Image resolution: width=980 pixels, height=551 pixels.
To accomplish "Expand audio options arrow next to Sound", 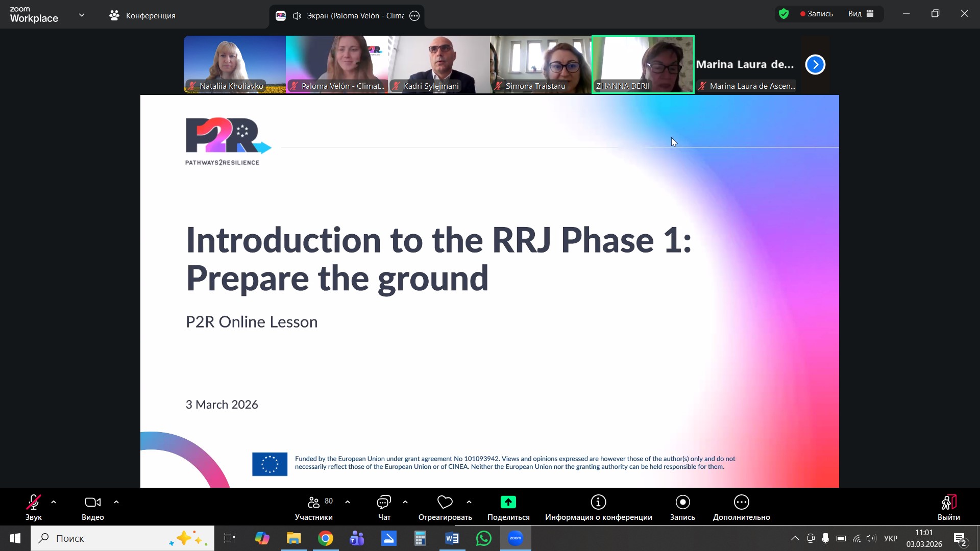I will click(54, 503).
